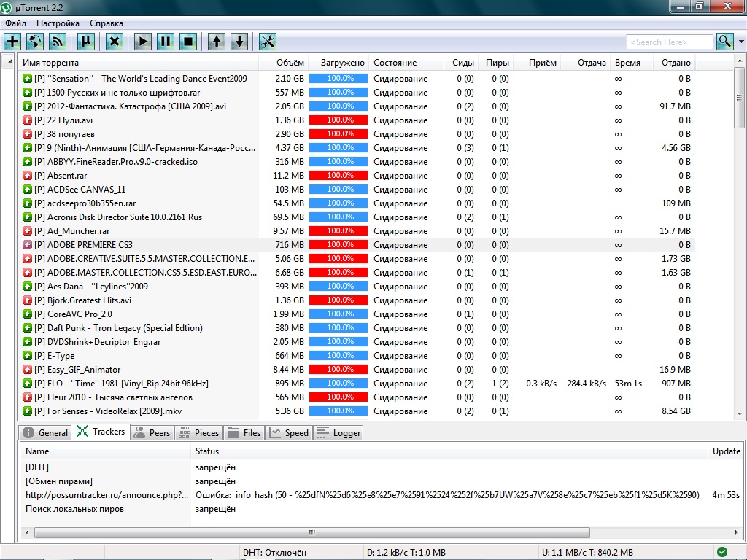Click status icon of ACDSee CANVAS_11
747x560 pixels.
point(27,190)
